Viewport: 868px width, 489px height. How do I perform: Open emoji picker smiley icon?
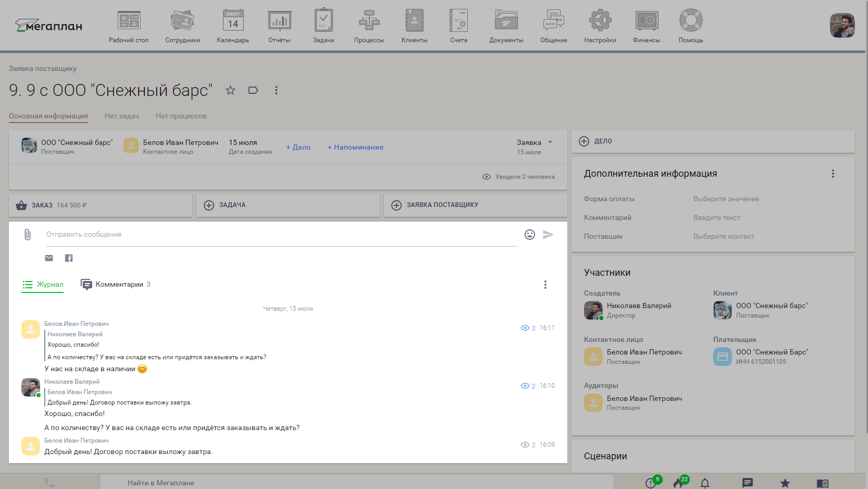tap(530, 235)
